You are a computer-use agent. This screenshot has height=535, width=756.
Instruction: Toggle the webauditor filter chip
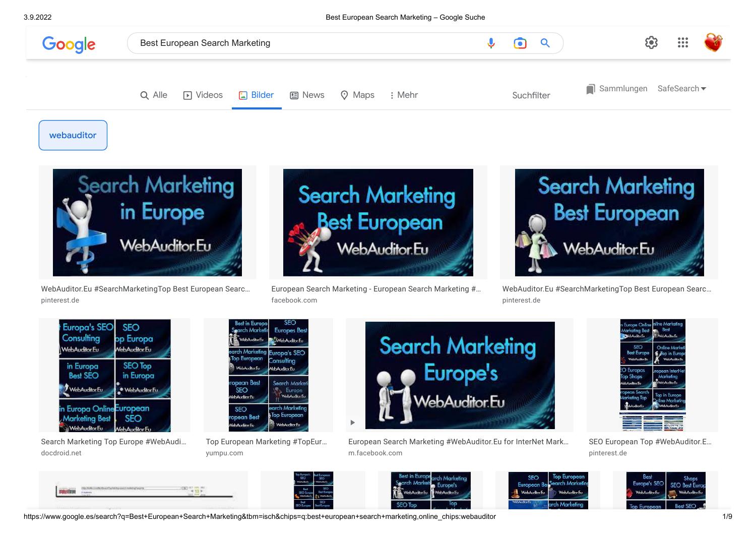(73, 135)
